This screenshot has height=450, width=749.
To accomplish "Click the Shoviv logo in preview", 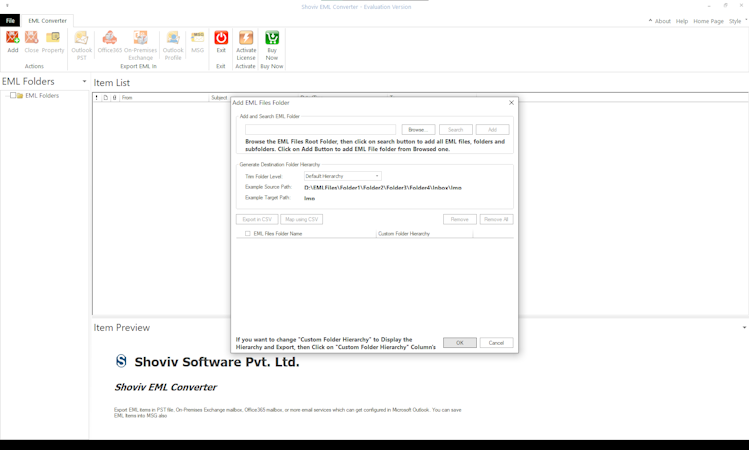I will click(x=121, y=361).
